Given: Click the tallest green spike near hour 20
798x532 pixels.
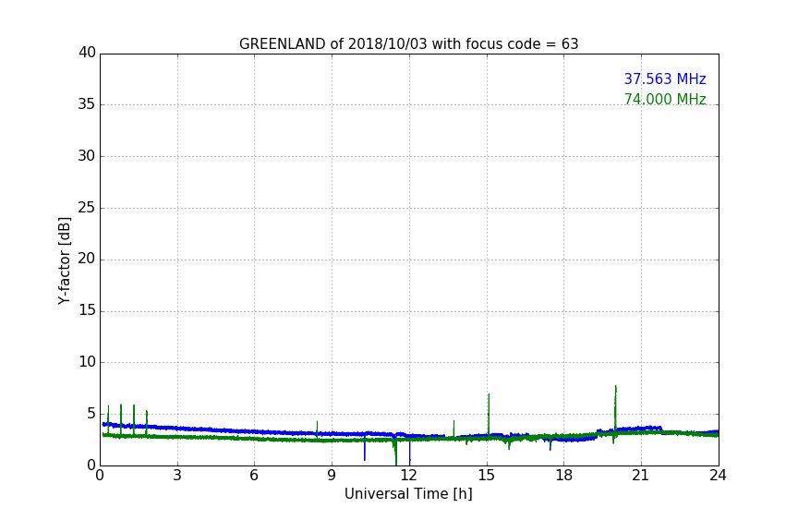Looking at the screenshot, I should (x=615, y=412).
